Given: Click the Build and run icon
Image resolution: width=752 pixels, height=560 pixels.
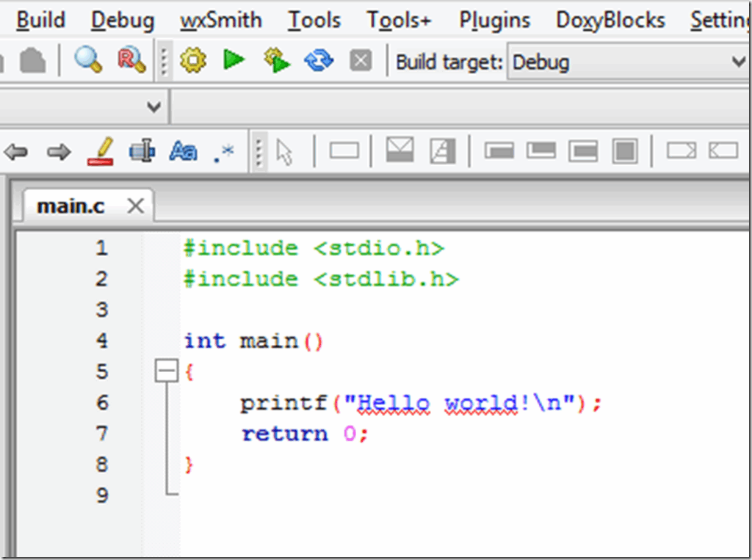Looking at the screenshot, I should click(277, 60).
